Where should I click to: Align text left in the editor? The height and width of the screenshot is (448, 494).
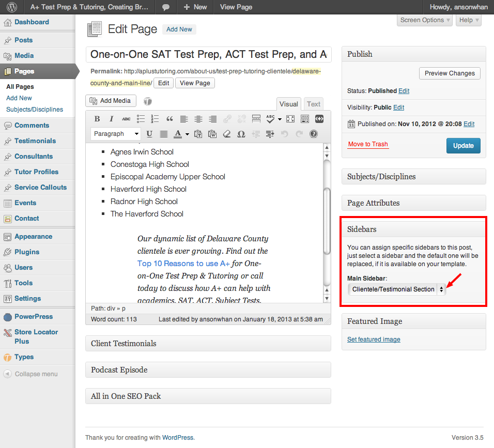(184, 119)
